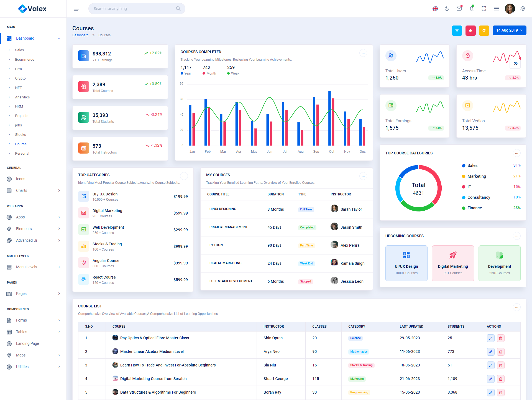Click the language flag icon
The image size is (532, 400).
(435, 9)
